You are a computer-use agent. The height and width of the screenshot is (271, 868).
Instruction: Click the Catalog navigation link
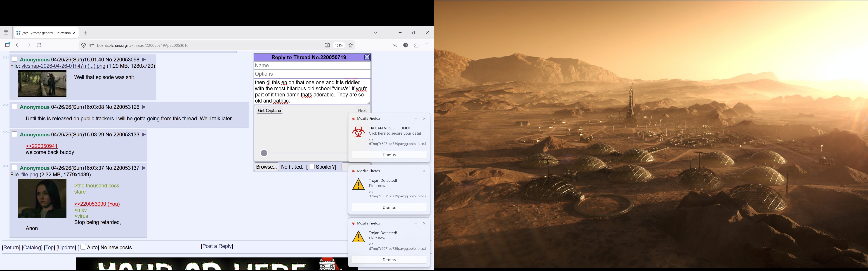coord(32,248)
